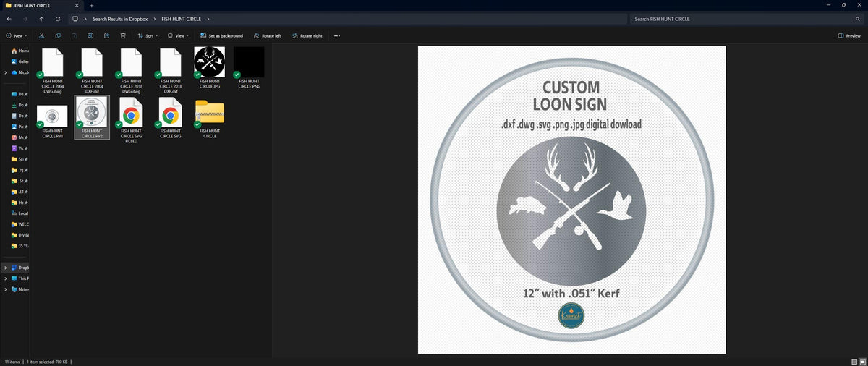Open Dropbox in the navigation pane

(20, 268)
